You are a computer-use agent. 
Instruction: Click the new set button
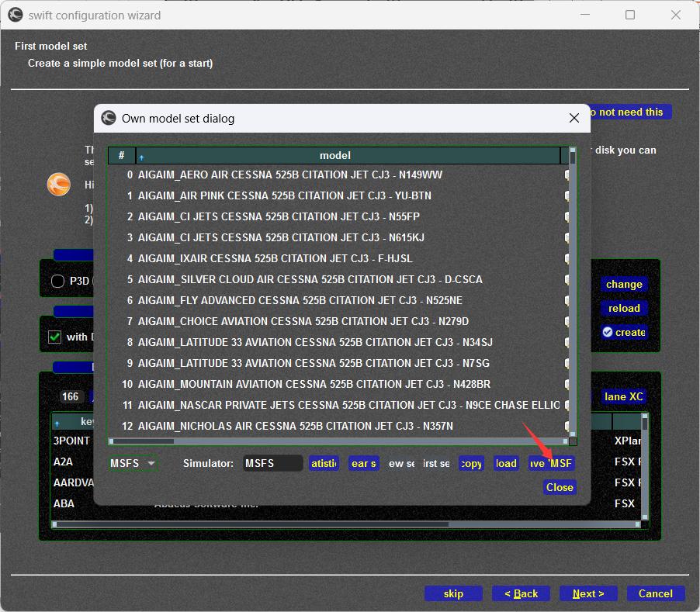401,464
